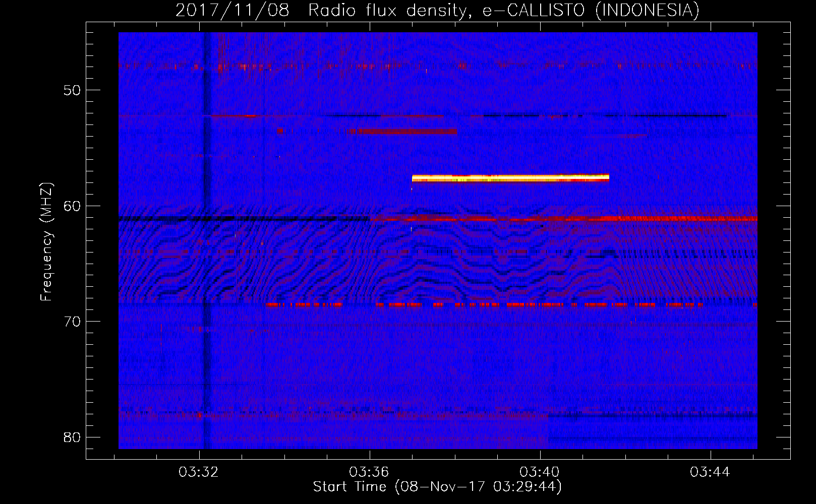Click the 'Start Time (08-Nov-17 03:29:44)' label
The image size is (816, 504).
pos(437,487)
